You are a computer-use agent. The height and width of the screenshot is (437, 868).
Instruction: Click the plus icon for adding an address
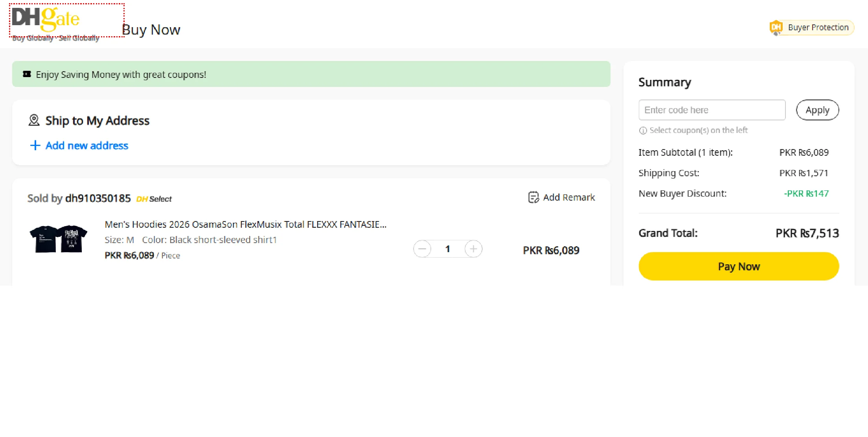click(35, 146)
